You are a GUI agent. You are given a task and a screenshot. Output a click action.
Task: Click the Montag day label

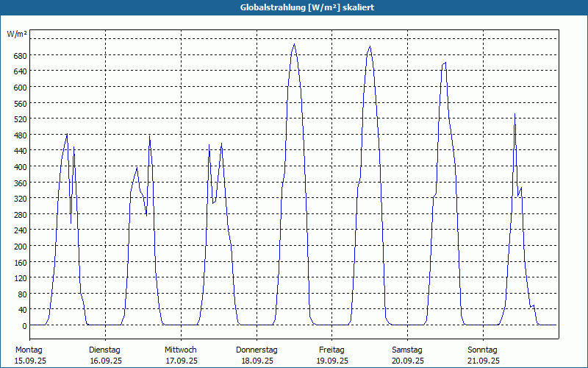click(x=29, y=350)
